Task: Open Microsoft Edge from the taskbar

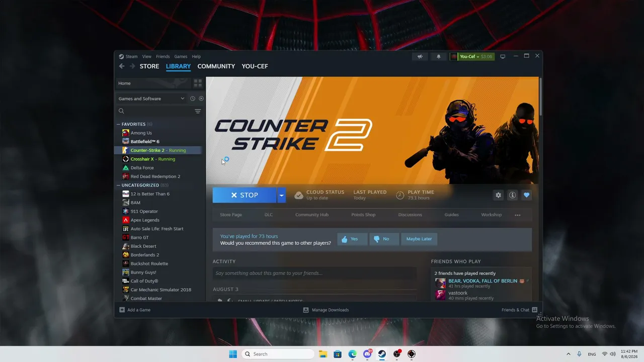Action: pos(353,354)
